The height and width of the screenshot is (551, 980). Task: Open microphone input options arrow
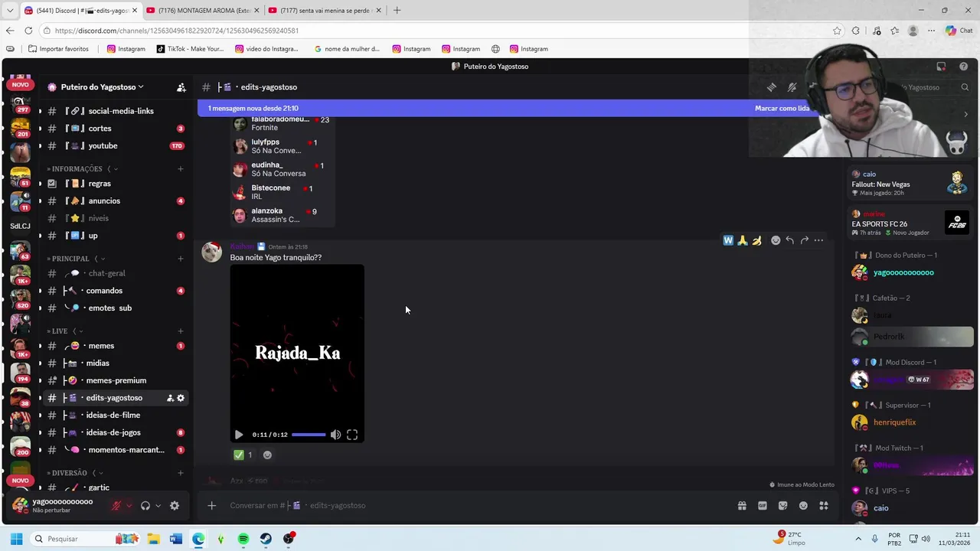[x=129, y=506]
